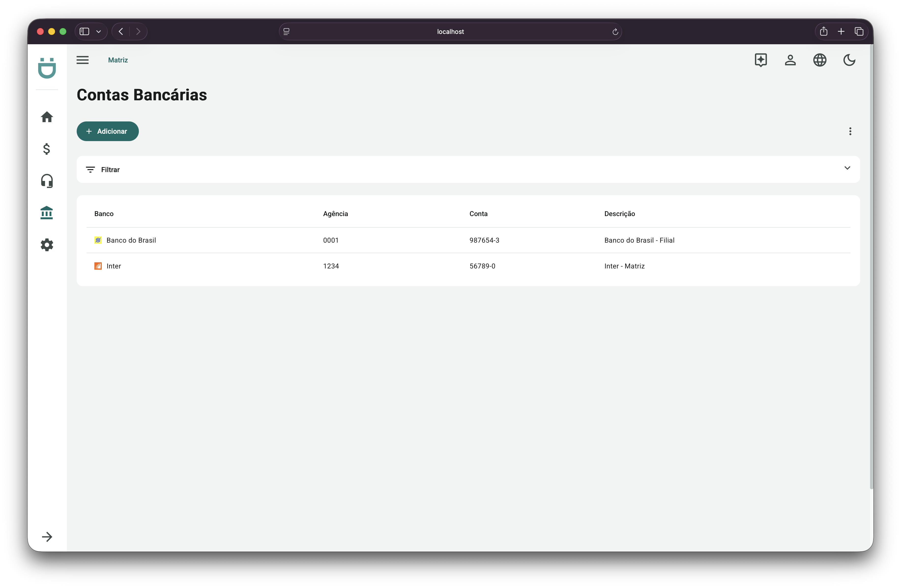Open browser sidebar dropdown chevron

pyautogui.click(x=98, y=31)
